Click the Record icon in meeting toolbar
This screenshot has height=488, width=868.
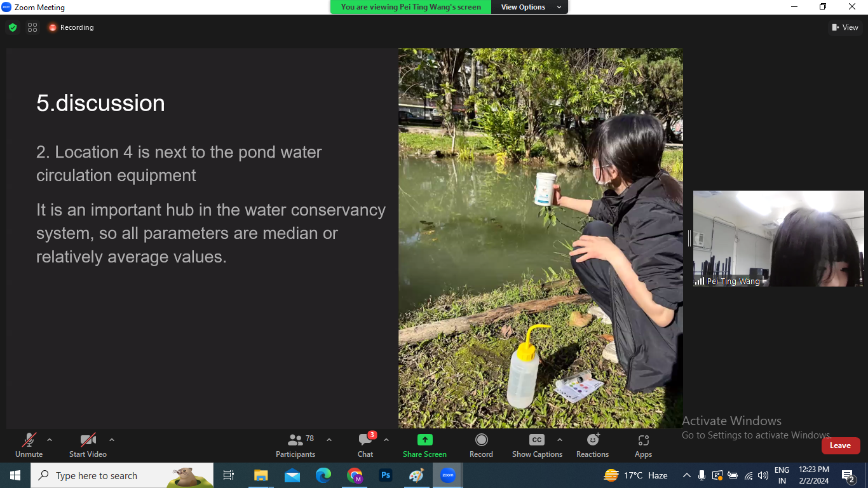482,440
